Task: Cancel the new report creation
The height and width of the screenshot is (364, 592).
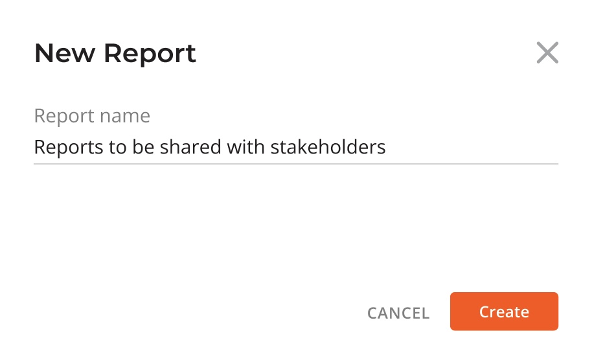Action: point(398,313)
